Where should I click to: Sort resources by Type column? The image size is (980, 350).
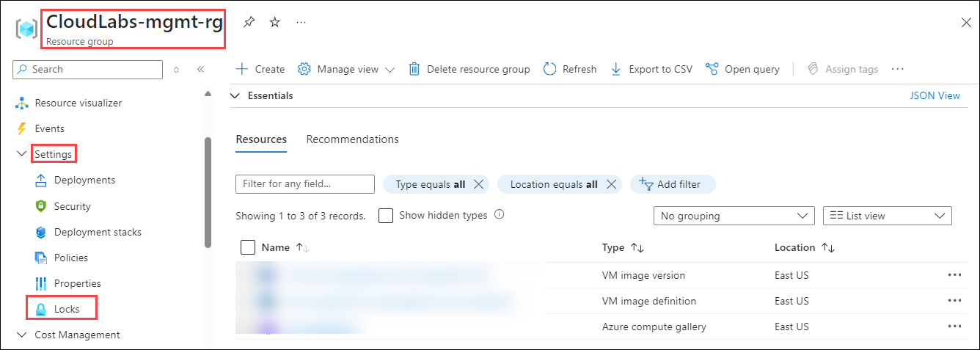pos(623,248)
